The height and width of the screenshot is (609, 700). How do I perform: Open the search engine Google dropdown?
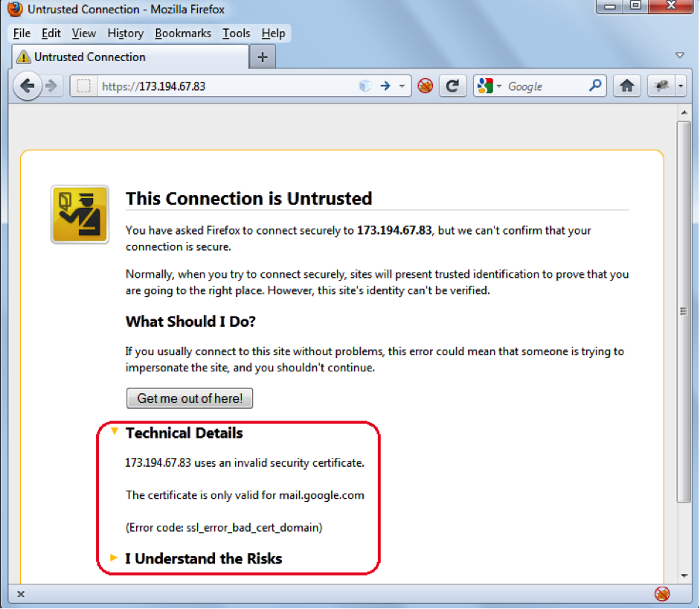click(x=490, y=86)
